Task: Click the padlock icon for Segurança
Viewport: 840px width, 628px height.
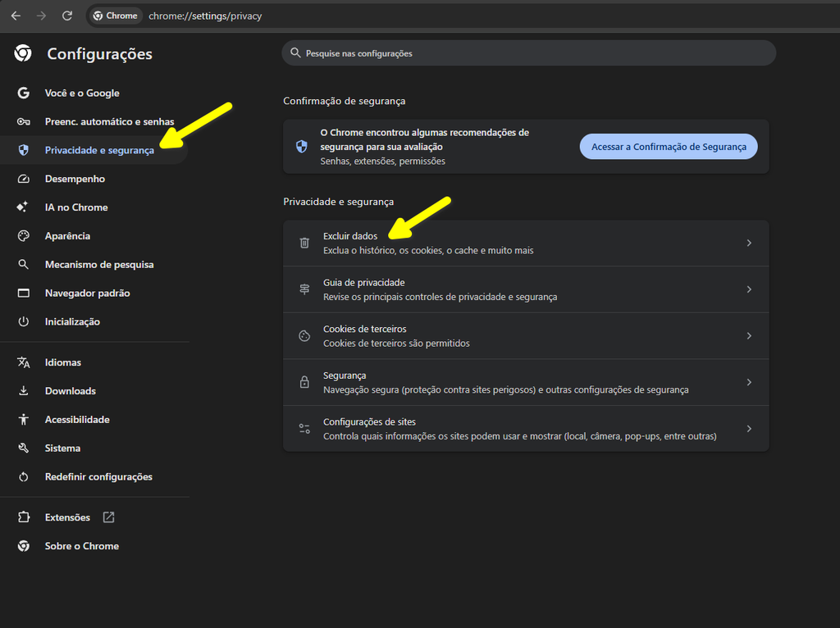Action: 304,382
